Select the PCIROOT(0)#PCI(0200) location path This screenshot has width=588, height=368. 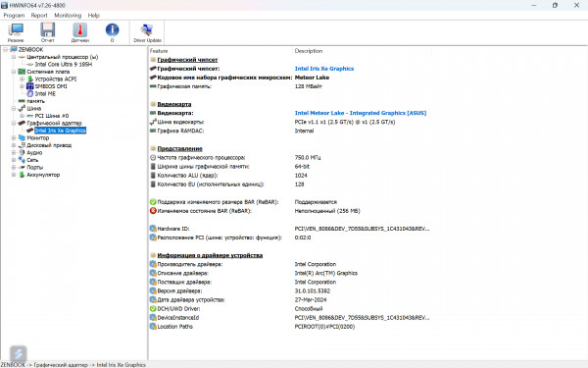[324, 327]
